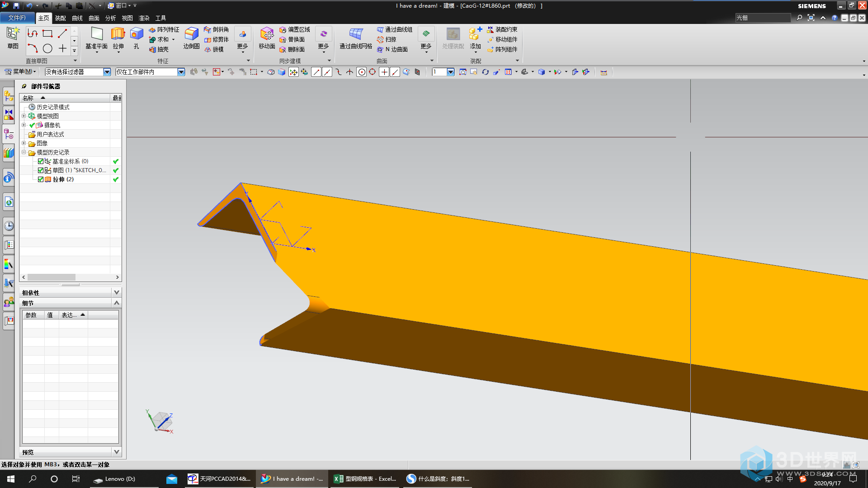Launch the 拉伸 (Extrude) tool
Image resolution: width=868 pixels, height=488 pixels.
pos(118,38)
